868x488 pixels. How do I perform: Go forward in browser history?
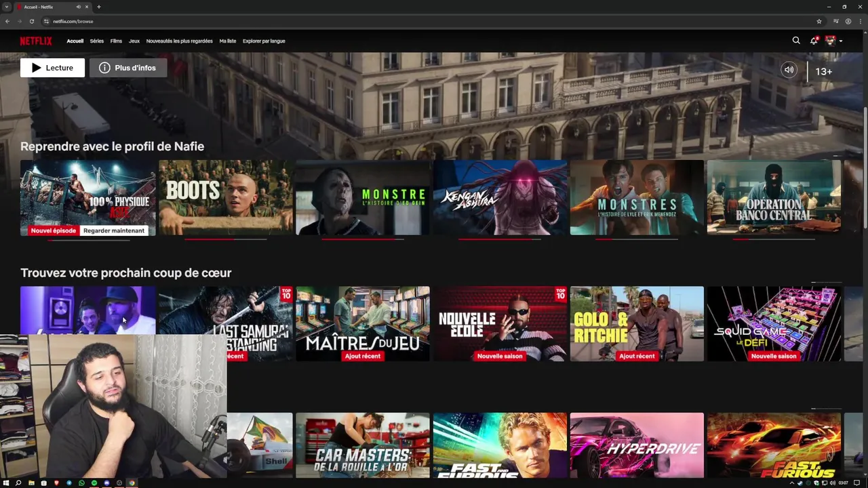click(20, 21)
